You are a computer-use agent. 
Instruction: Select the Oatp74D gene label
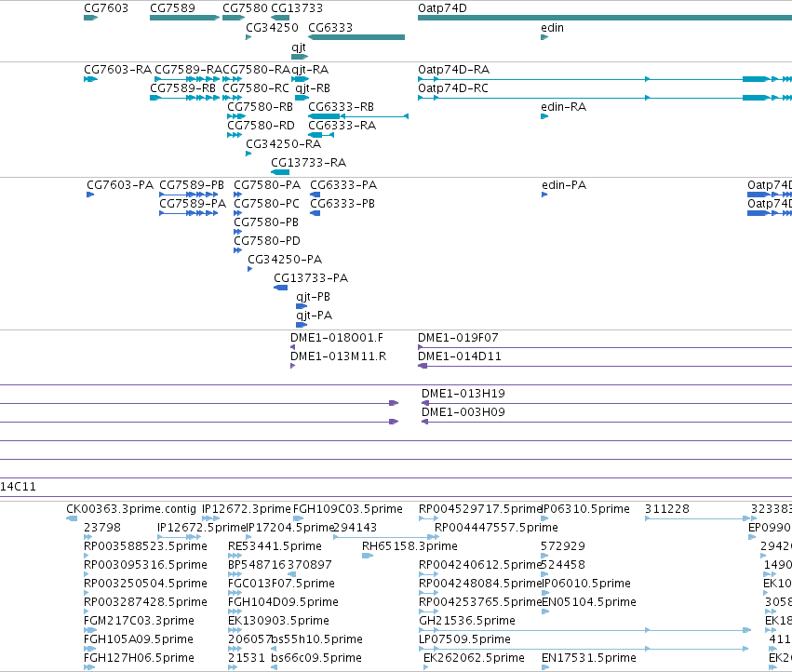(x=442, y=8)
